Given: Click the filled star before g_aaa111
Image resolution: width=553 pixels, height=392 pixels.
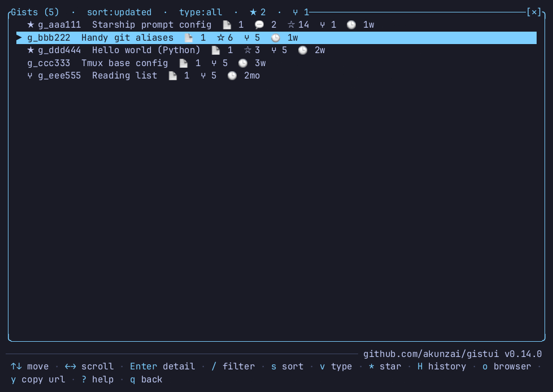Looking at the screenshot, I should click(x=31, y=25).
